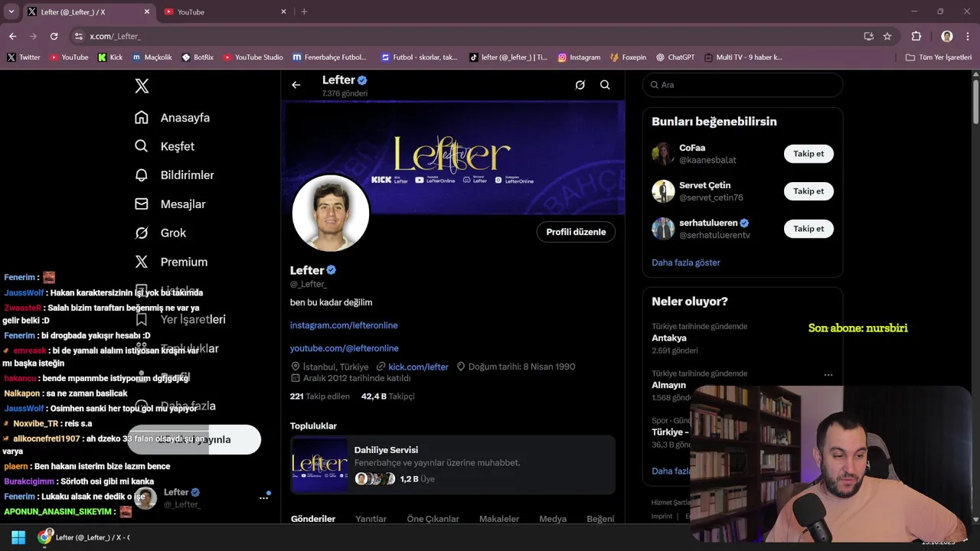Open Multi TV bookmark

pos(743,57)
